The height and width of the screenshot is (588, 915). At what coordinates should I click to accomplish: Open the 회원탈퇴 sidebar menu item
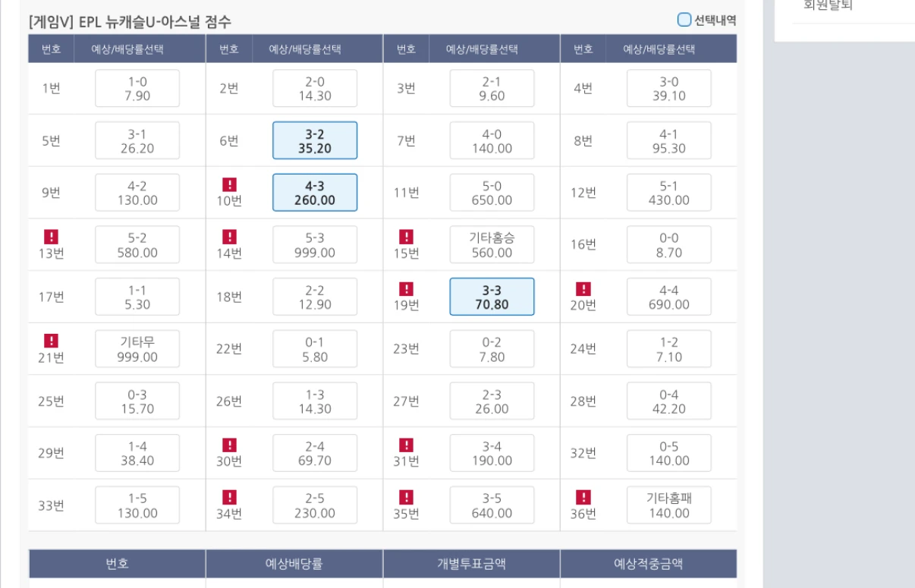(828, 5)
